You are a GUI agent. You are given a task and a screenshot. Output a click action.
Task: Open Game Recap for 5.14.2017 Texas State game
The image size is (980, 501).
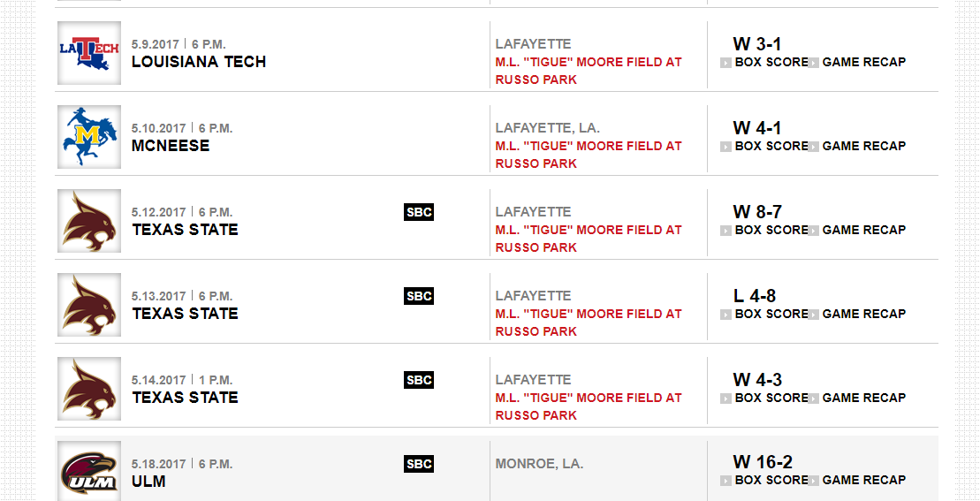pyautogui.click(x=863, y=398)
